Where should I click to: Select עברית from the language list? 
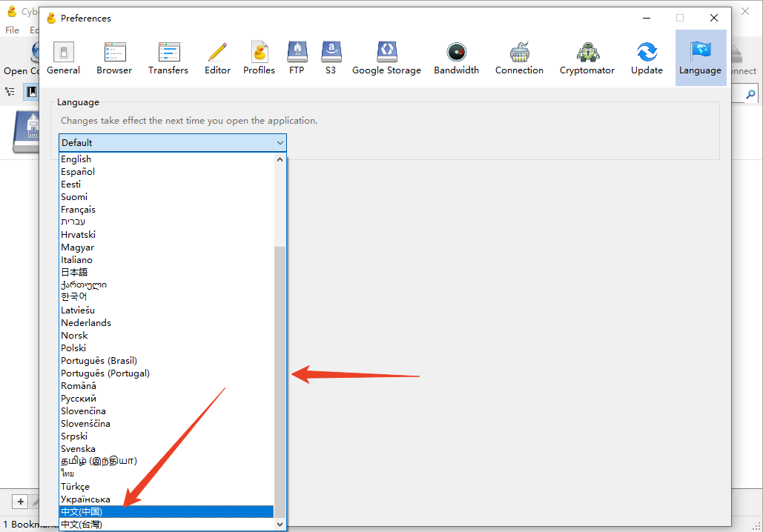pyautogui.click(x=166, y=222)
